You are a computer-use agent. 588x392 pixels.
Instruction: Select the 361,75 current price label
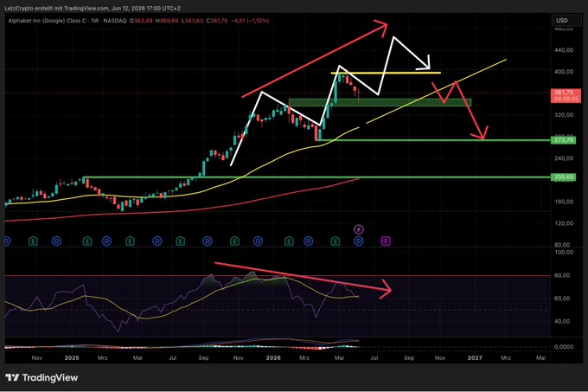566,96
